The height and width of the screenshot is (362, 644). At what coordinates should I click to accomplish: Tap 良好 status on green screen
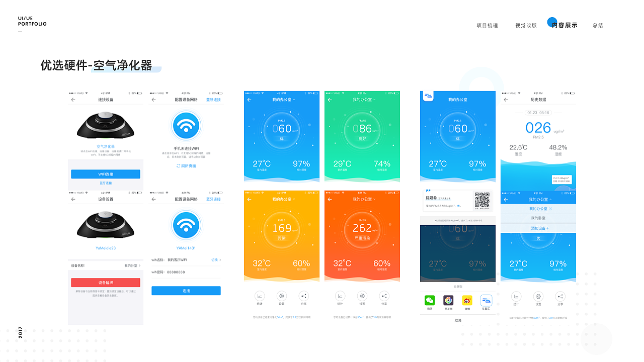click(362, 138)
